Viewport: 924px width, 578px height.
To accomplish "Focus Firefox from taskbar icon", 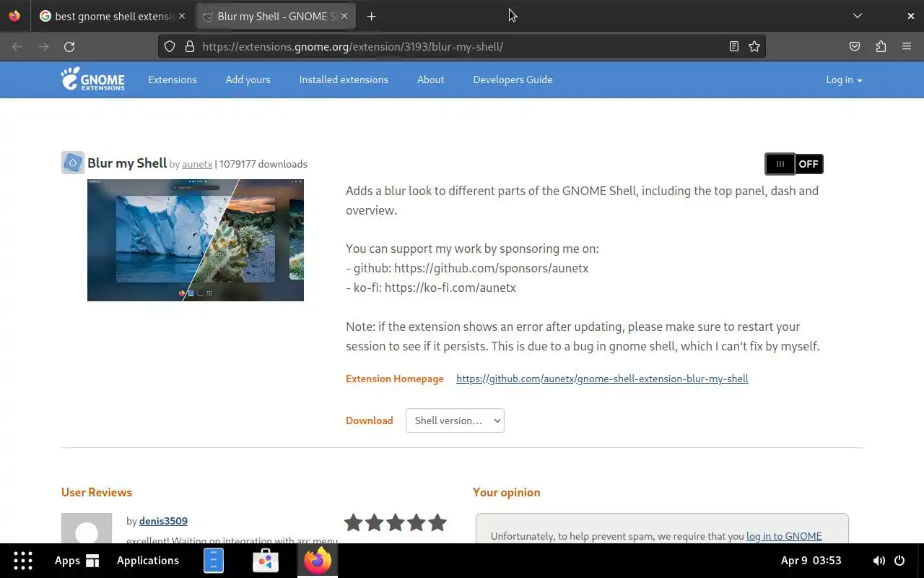I will tap(318, 561).
